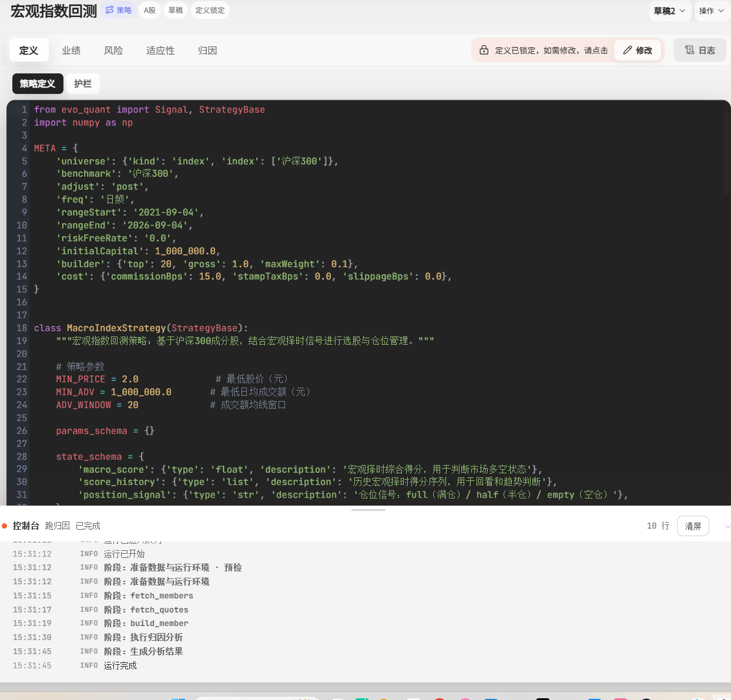Switch to the 归因 tab
The width and height of the screenshot is (731, 700).
pos(207,51)
